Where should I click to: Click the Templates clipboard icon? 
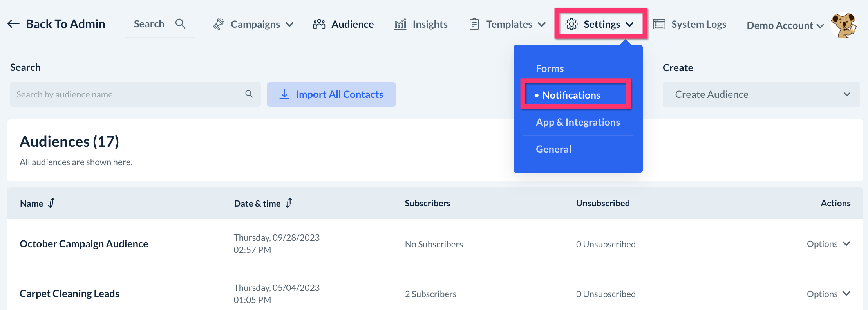coord(474,24)
